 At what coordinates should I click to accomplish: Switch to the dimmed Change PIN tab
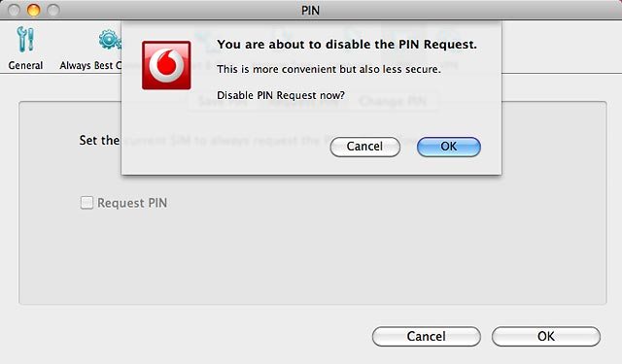point(393,101)
